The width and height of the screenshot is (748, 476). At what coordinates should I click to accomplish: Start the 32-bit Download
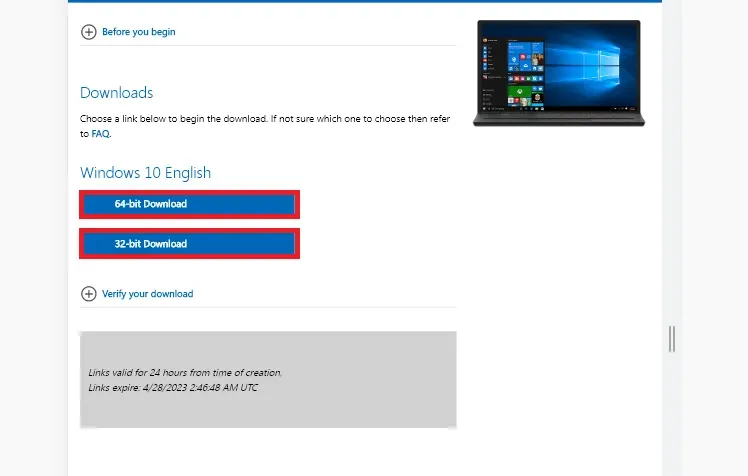pyautogui.click(x=189, y=244)
